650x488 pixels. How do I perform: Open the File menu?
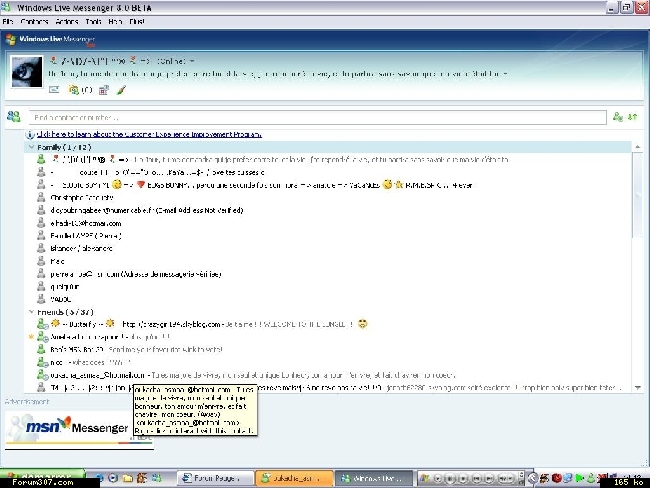point(8,22)
